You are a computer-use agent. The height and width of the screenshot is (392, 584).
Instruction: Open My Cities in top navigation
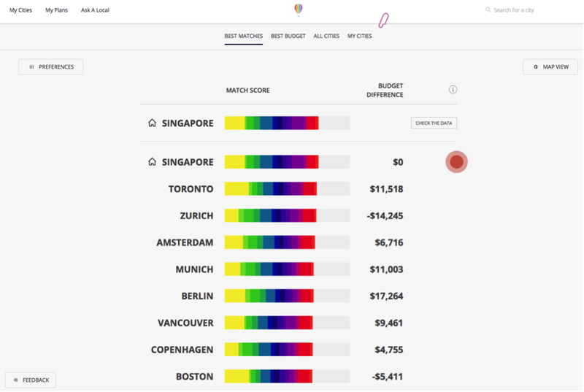tap(21, 10)
